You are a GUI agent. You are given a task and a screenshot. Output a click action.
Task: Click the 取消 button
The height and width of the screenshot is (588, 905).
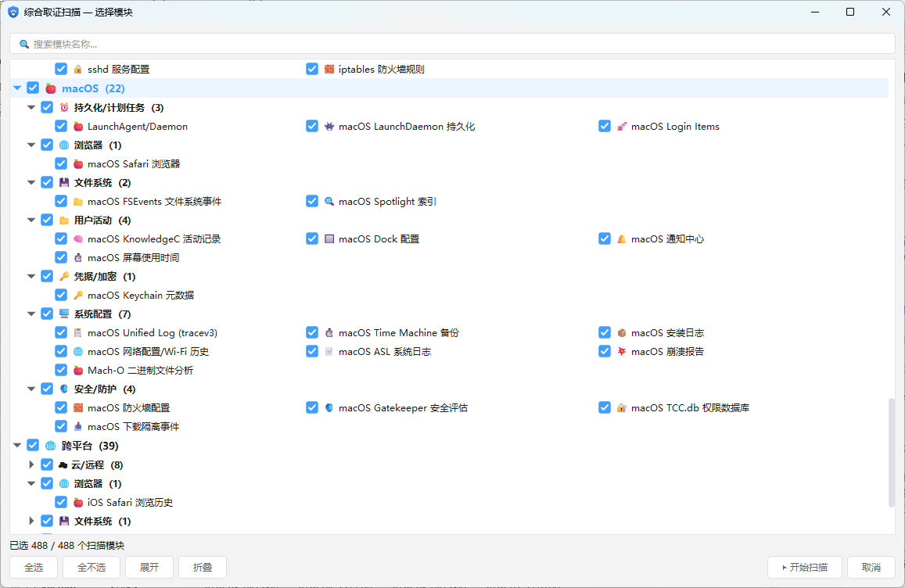tap(871, 567)
